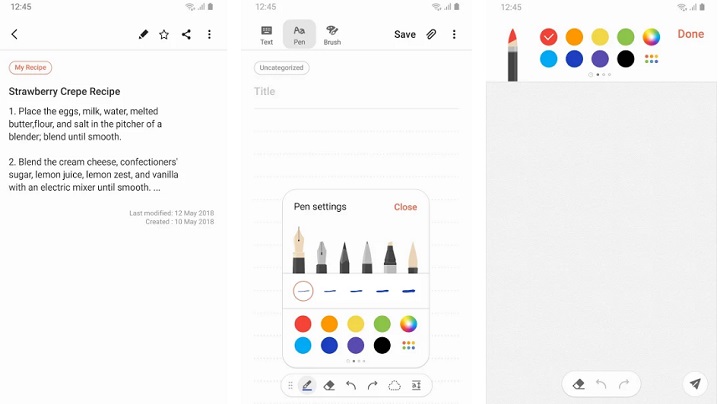Finish drawing with the Done button
This screenshot has height=404, width=720.
point(691,34)
